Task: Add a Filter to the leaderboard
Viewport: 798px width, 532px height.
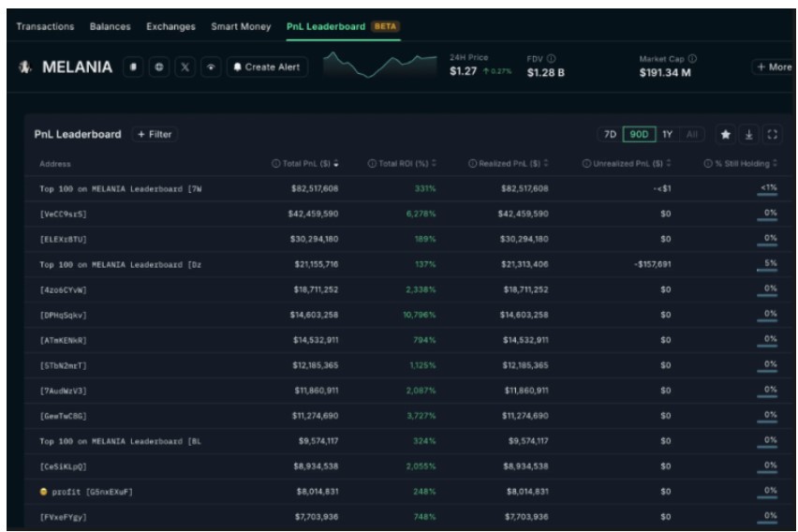Action: tap(155, 134)
